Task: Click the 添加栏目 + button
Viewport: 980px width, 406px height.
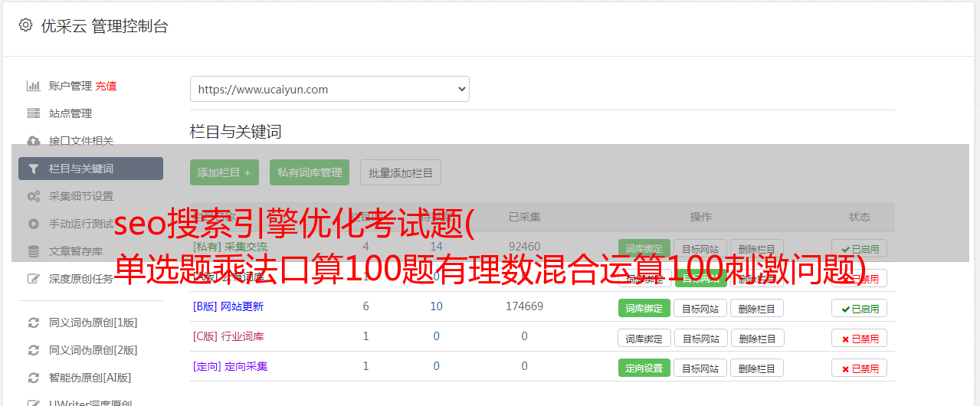Action: click(225, 172)
